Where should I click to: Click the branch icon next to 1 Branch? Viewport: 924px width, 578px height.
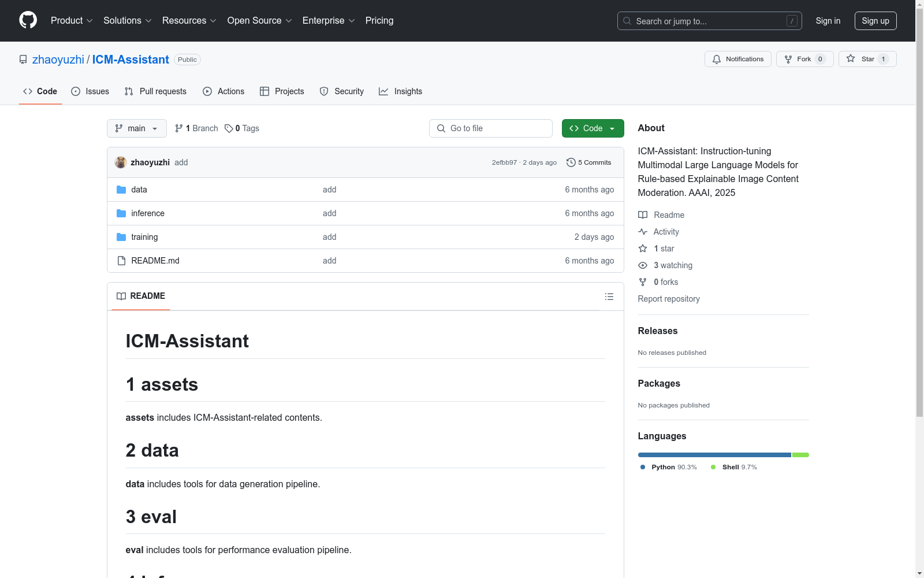click(179, 128)
